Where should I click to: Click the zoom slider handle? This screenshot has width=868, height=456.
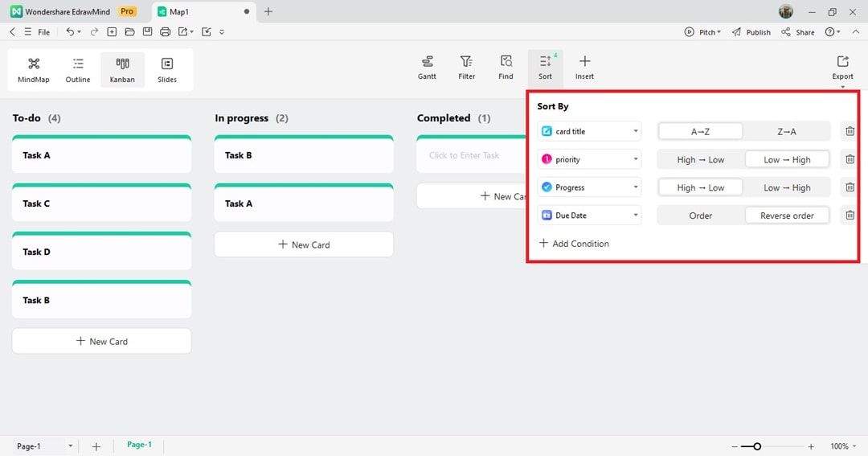click(x=757, y=446)
